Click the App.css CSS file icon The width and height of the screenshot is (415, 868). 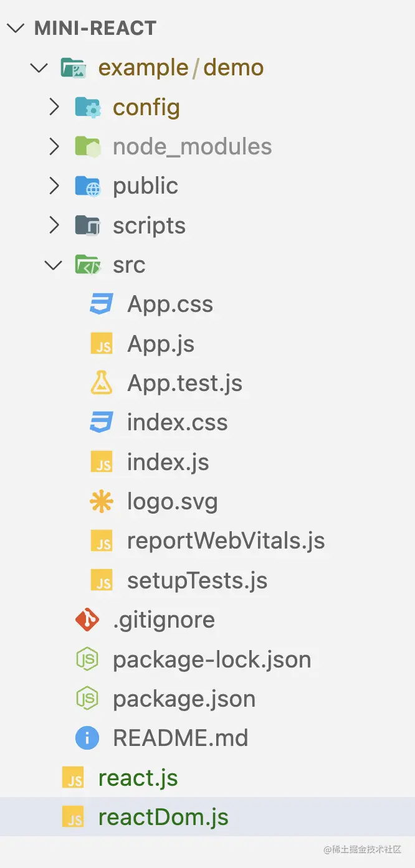[x=102, y=304]
